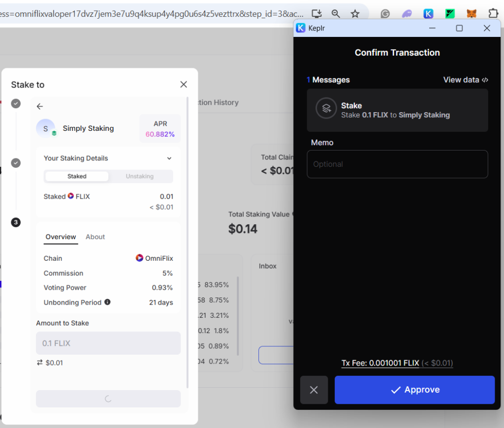Image resolution: width=504 pixels, height=428 pixels.
Task: Click the Memo optional input field
Action: coord(397,164)
